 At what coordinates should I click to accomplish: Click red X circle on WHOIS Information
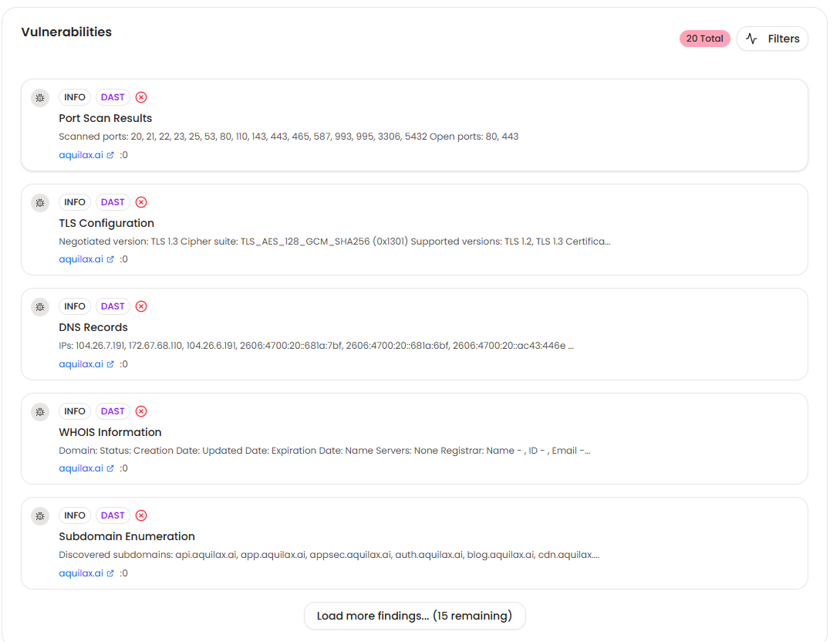141,411
